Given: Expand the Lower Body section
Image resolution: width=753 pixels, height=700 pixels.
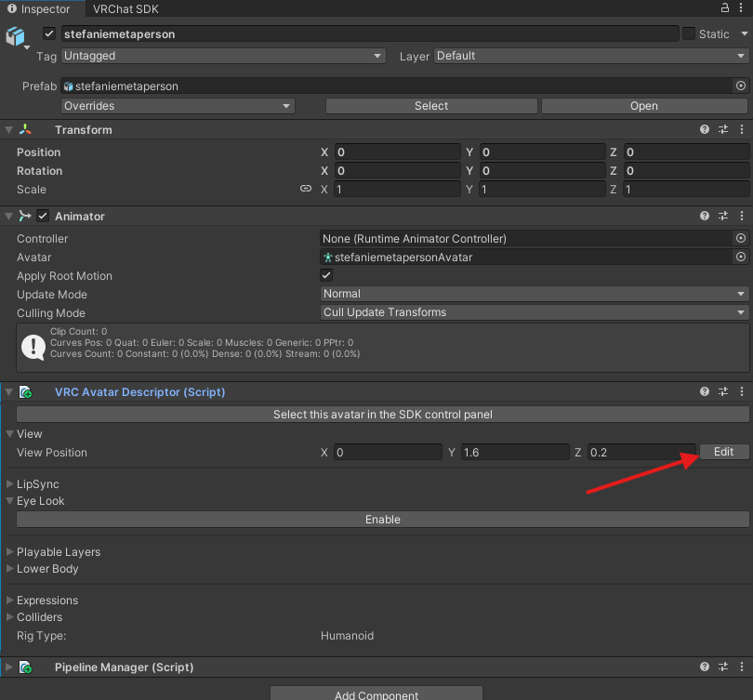Looking at the screenshot, I should (9, 568).
